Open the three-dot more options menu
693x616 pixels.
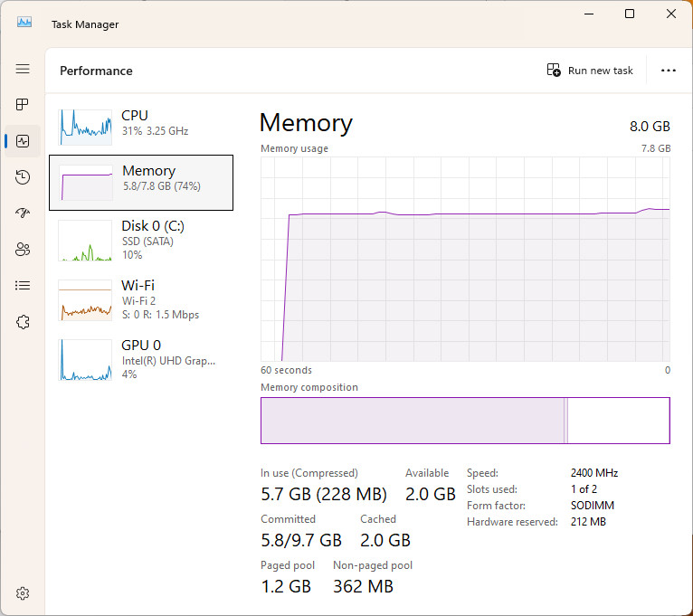(x=669, y=71)
